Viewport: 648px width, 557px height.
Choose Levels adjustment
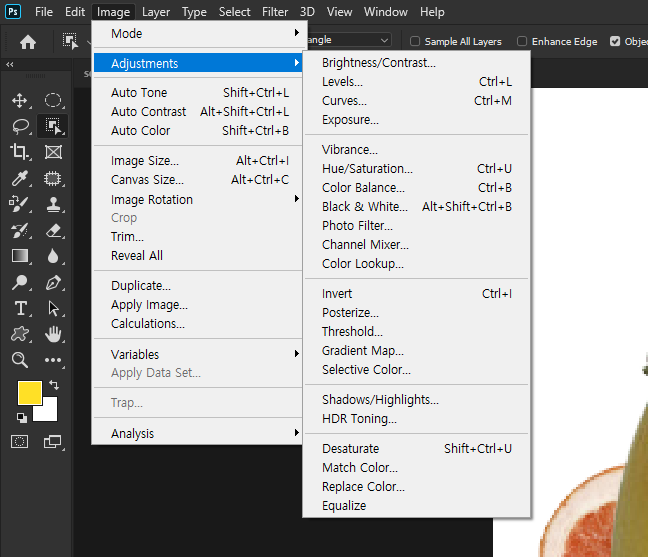click(417, 81)
